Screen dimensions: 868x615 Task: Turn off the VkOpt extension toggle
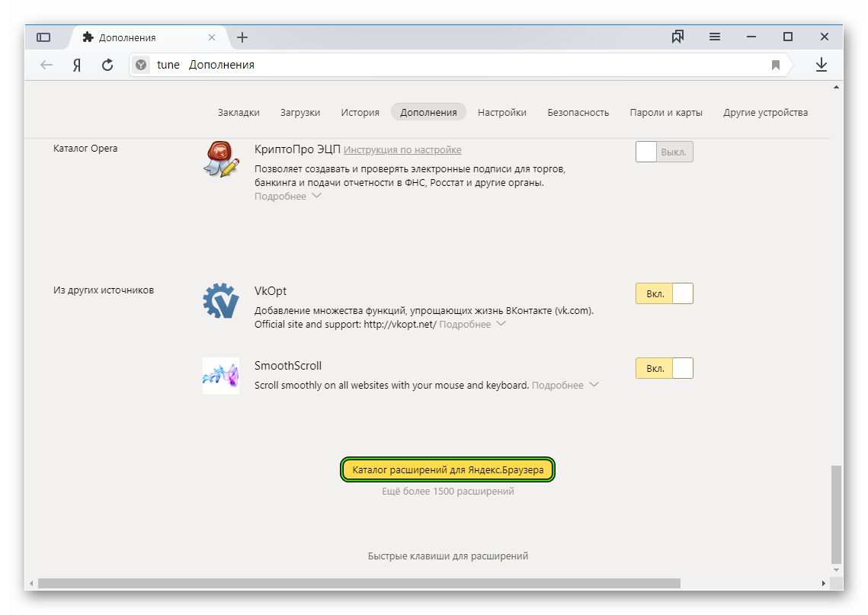(664, 293)
